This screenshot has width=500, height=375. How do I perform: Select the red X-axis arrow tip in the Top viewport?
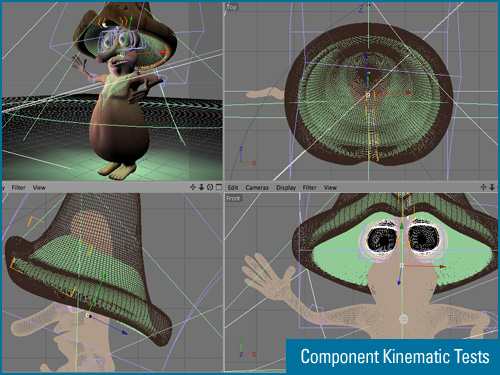pyautogui.click(x=409, y=92)
